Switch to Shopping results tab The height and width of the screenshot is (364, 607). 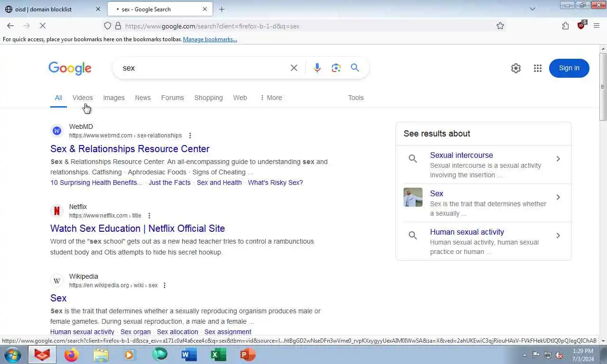pos(209,98)
